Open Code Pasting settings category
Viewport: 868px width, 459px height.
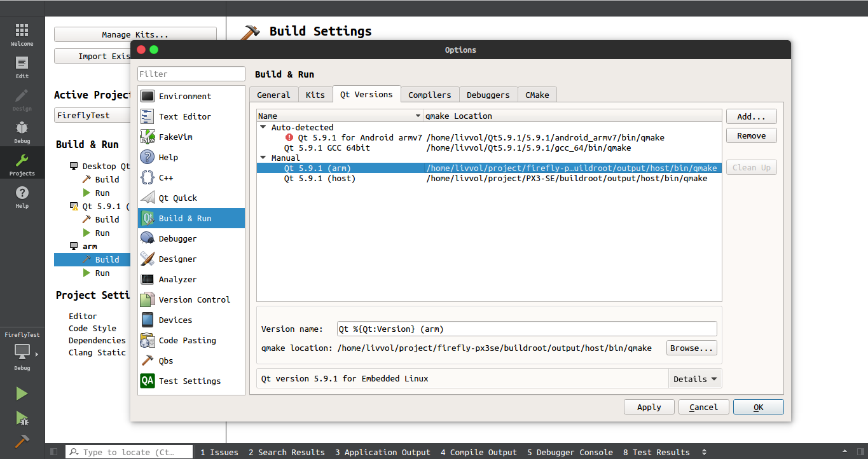tap(191, 340)
